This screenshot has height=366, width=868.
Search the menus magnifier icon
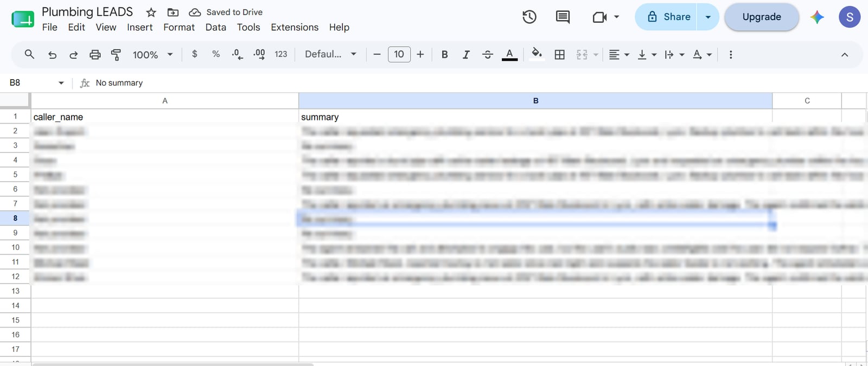[x=30, y=54]
